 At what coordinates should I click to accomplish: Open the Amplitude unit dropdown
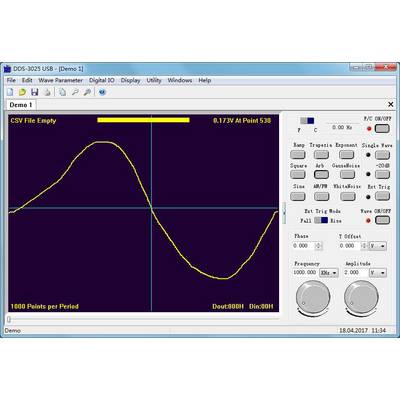point(378,273)
